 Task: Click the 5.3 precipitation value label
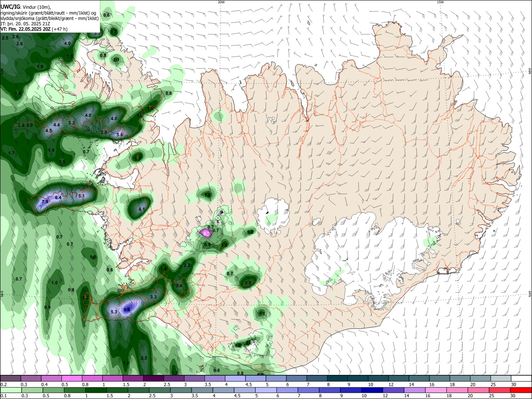click(x=114, y=312)
